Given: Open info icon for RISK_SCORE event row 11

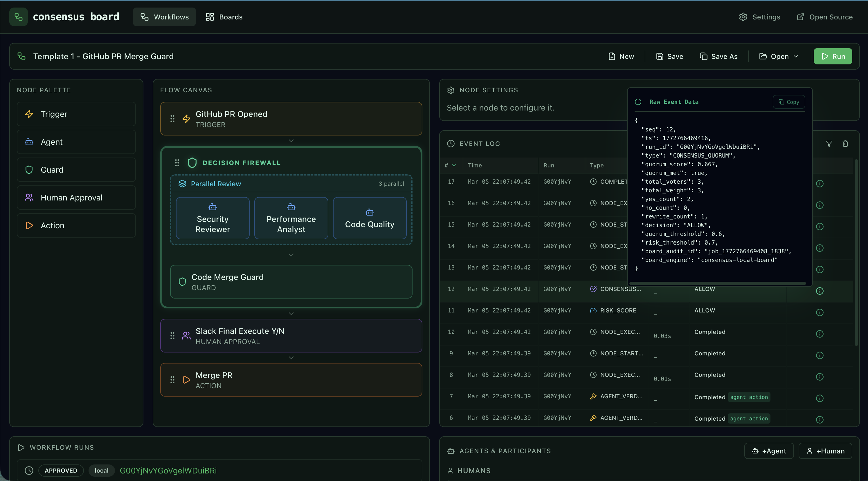Looking at the screenshot, I should [x=820, y=312].
